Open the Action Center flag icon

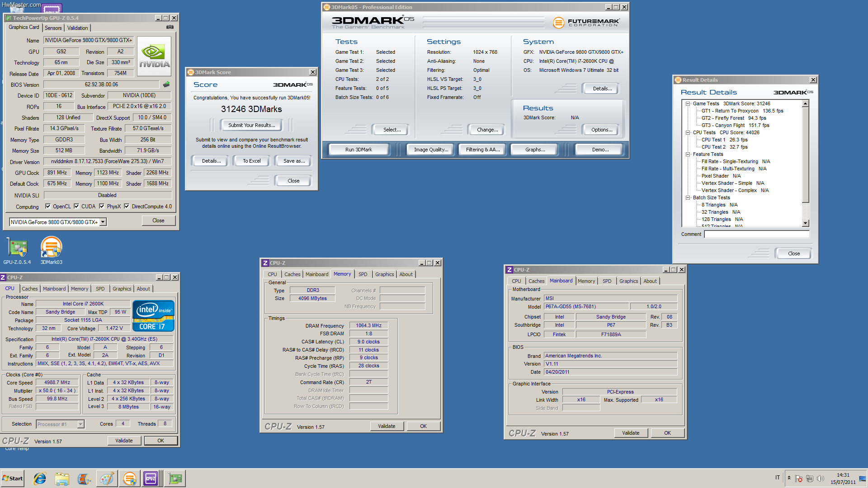pos(799,479)
